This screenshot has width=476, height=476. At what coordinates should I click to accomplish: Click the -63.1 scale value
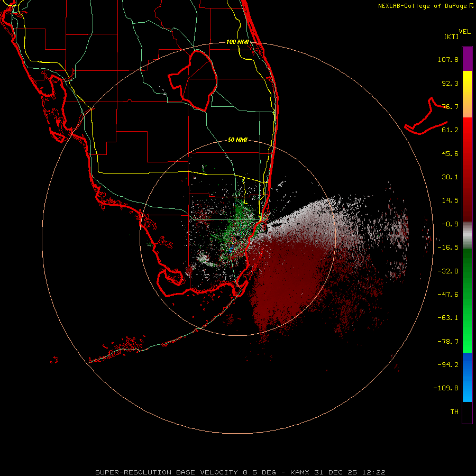pos(448,318)
